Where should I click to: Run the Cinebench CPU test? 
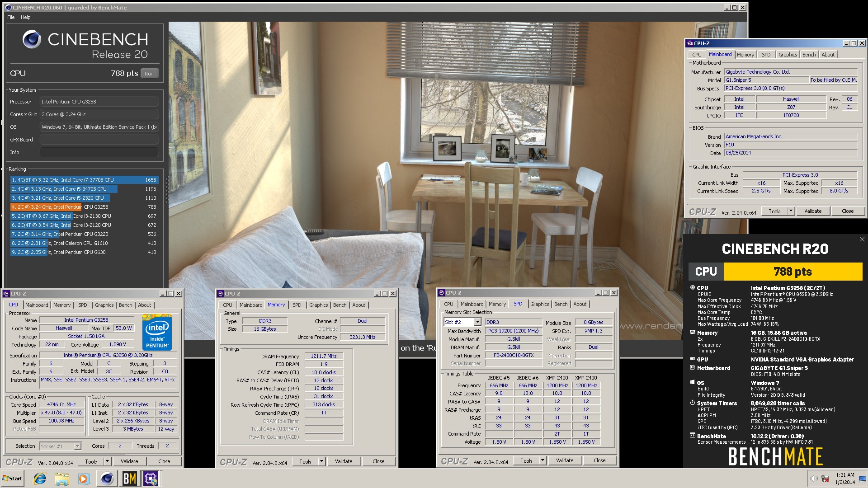[x=149, y=74]
